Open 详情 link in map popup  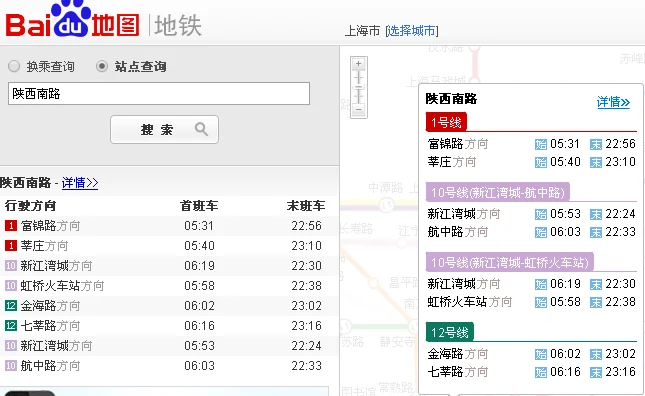tap(613, 102)
